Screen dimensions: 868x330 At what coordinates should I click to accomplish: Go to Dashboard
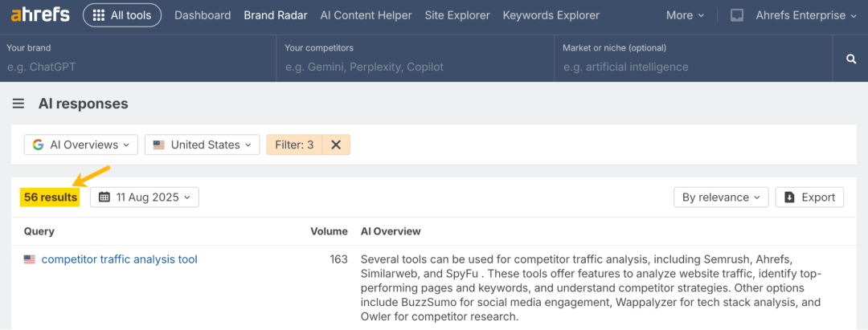(x=203, y=15)
